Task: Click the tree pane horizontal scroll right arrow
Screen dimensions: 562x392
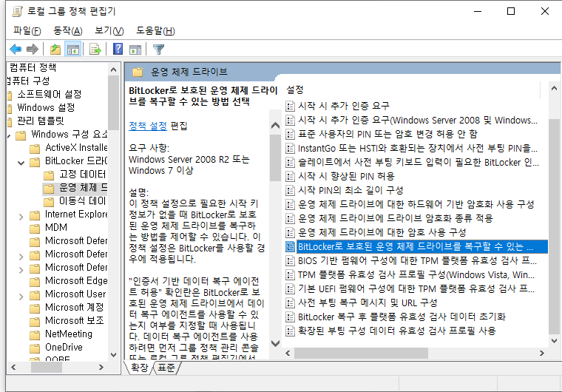Action: (101, 368)
